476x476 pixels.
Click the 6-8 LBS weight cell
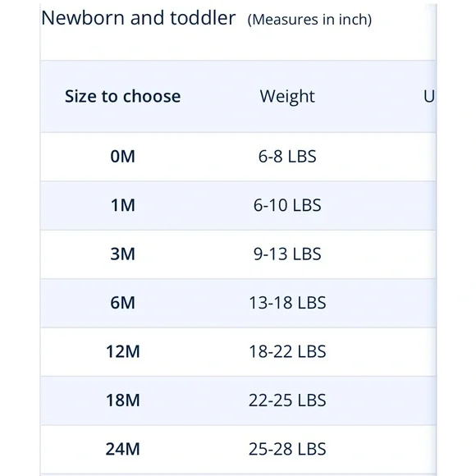[287, 157]
